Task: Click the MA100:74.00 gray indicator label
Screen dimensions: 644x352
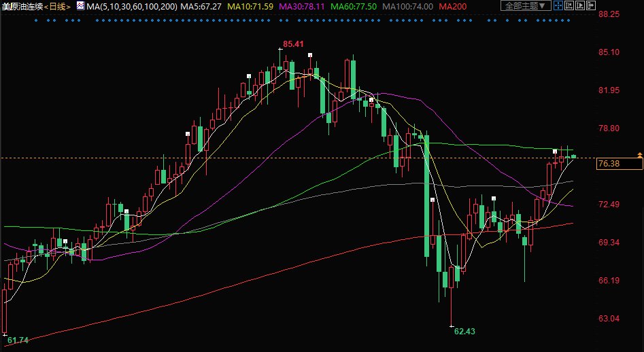Action: tap(408, 6)
